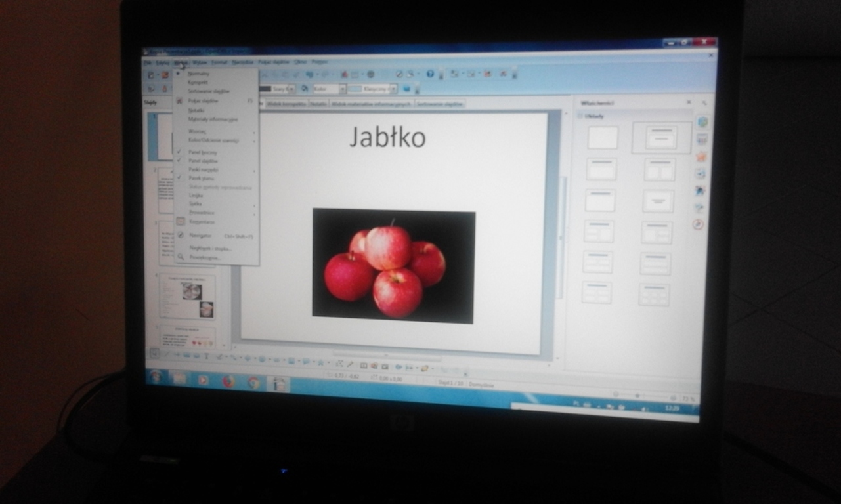The width and height of the screenshot is (841, 504).
Task: Switch to Widok konspektu tab
Action: click(286, 104)
